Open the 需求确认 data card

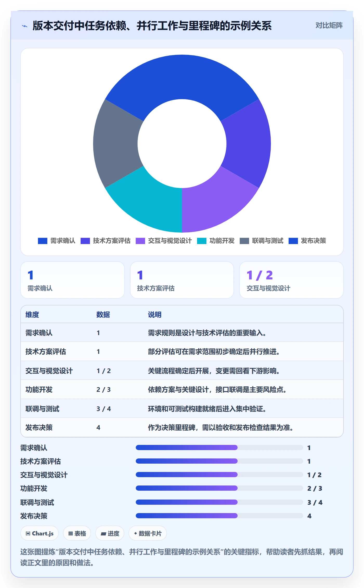click(73, 280)
